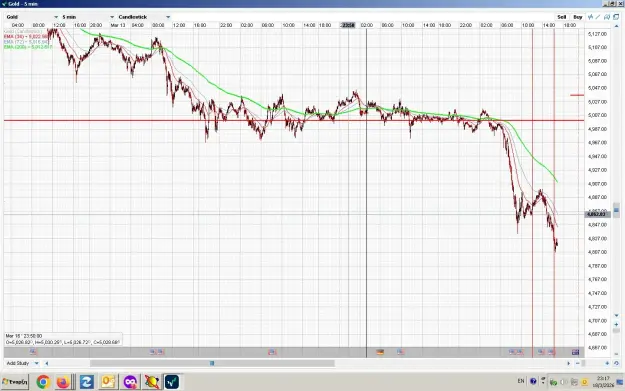Click the vertical price axis scroll-down arrow
Image resolution: width=625 pixels, height=391 pixels.
point(616,315)
